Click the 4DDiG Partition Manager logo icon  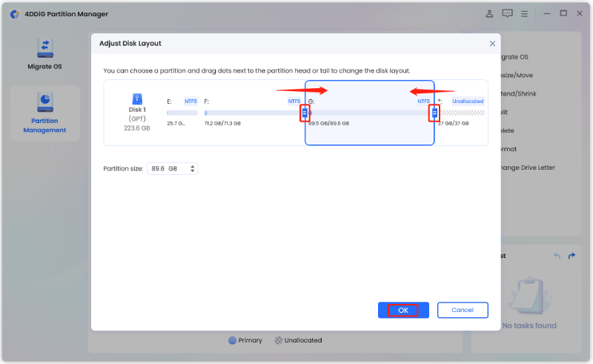tap(15, 14)
